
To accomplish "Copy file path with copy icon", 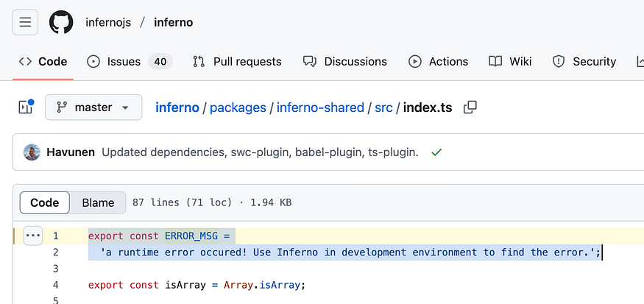I will tap(470, 107).
